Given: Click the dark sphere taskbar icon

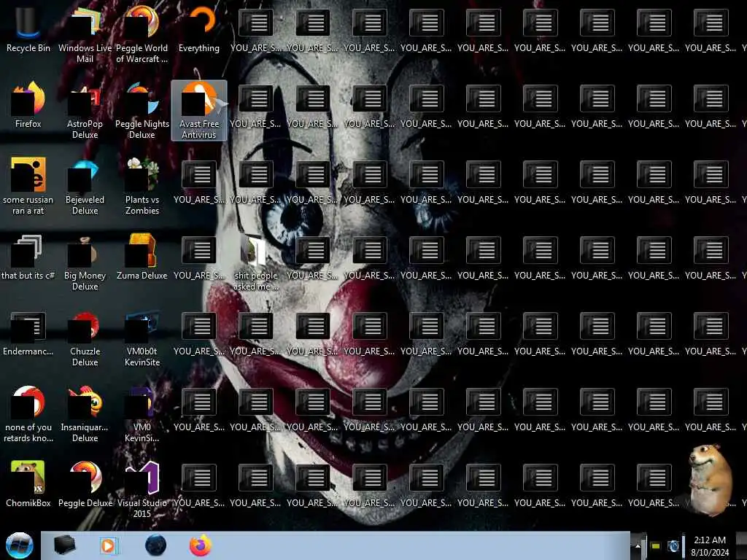Looking at the screenshot, I should [155, 545].
